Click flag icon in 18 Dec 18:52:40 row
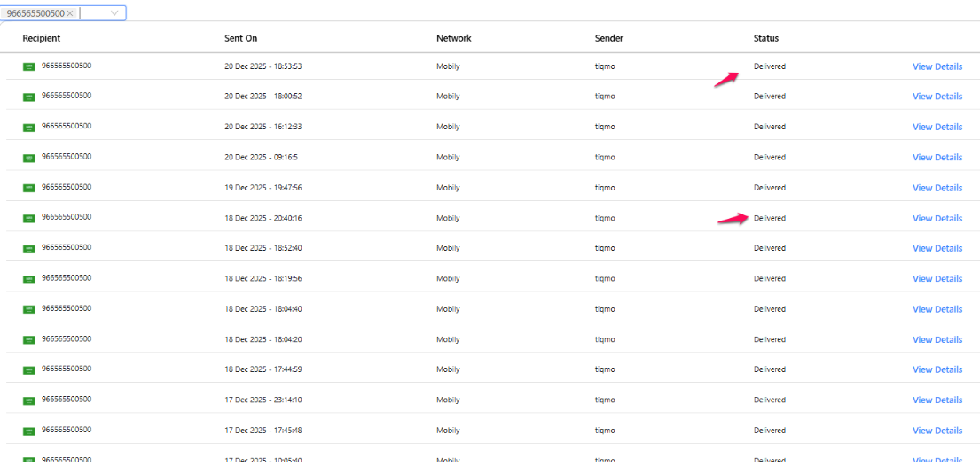Screen dimensions: 980x466 pyautogui.click(x=29, y=248)
